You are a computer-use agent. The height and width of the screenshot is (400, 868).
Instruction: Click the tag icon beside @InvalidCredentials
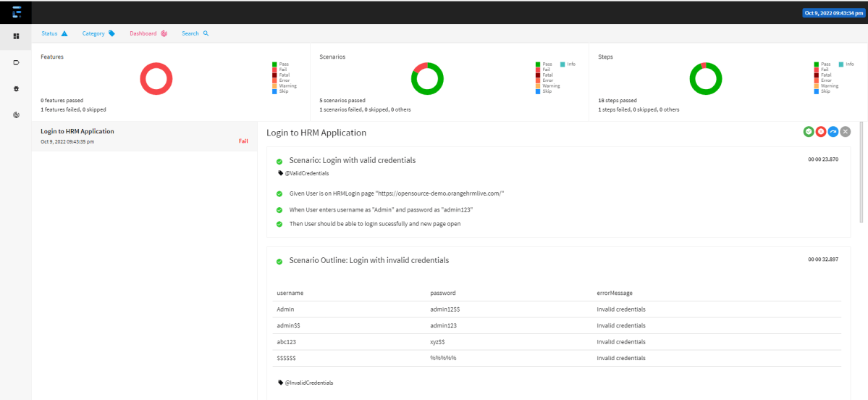click(x=280, y=382)
